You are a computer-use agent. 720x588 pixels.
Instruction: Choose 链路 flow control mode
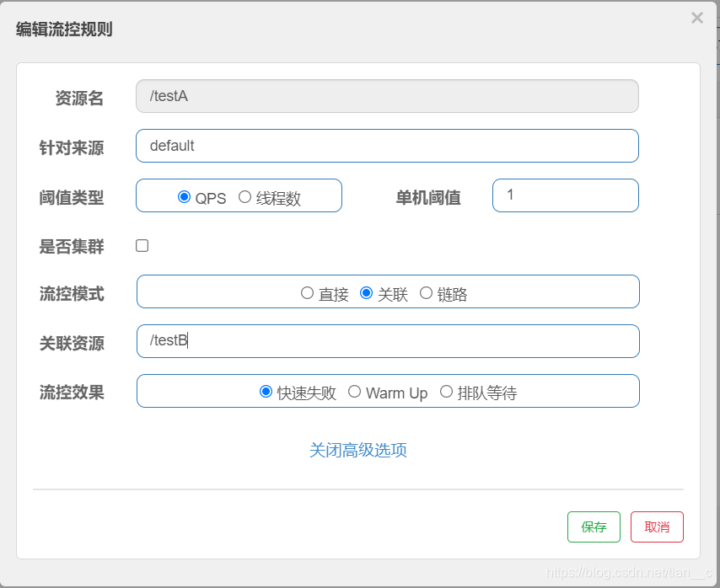[x=426, y=292]
